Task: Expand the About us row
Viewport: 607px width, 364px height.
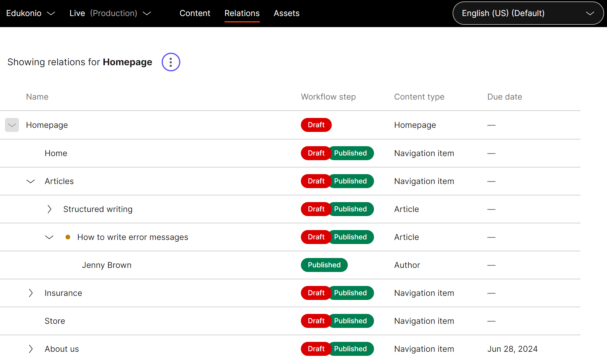Action: click(31, 349)
